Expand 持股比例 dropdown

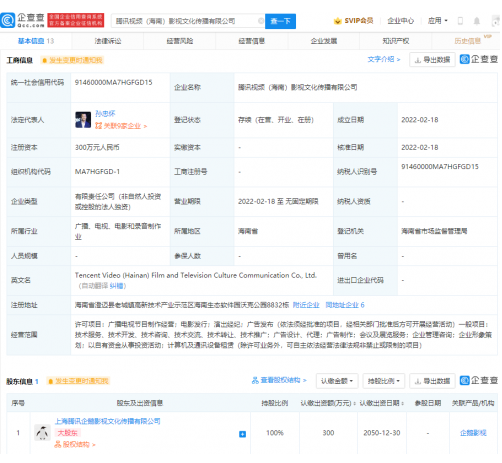tap(384, 381)
